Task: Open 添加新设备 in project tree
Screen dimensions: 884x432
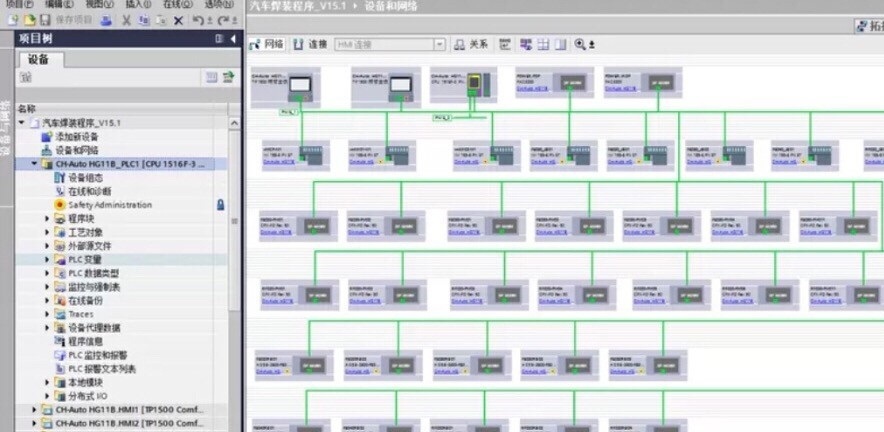Action: tap(77, 136)
